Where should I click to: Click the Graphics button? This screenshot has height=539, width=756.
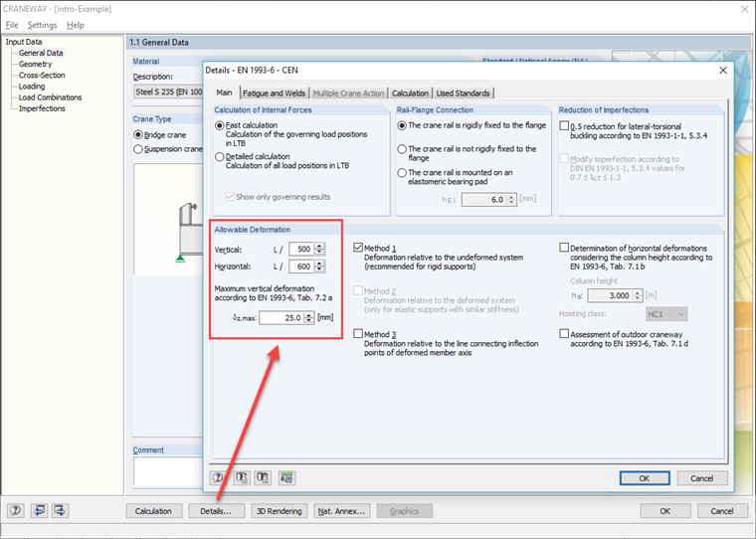(405, 511)
